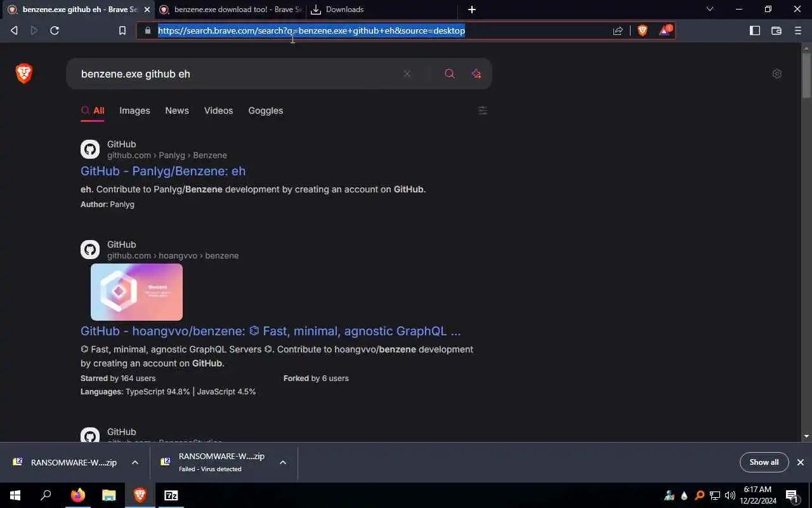Open the tab search dropdown arrow
The width and height of the screenshot is (812, 508).
[x=710, y=9]
